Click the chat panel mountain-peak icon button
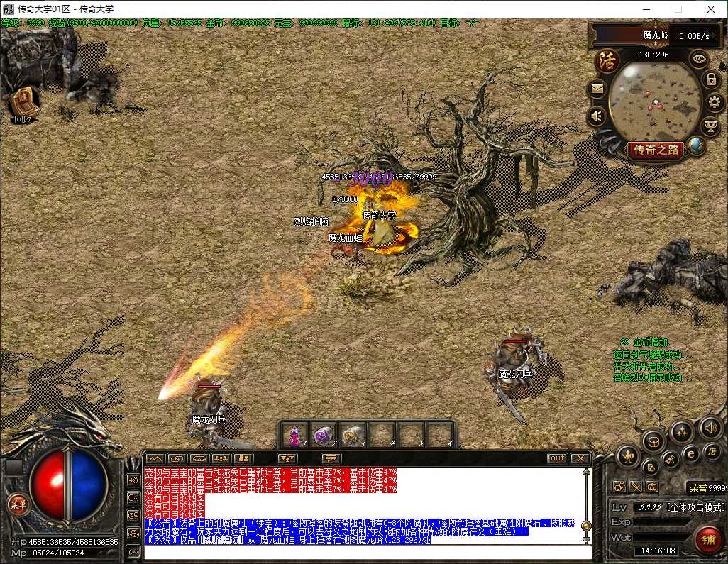This screenshot has width=728, height=564. (155, 458)
